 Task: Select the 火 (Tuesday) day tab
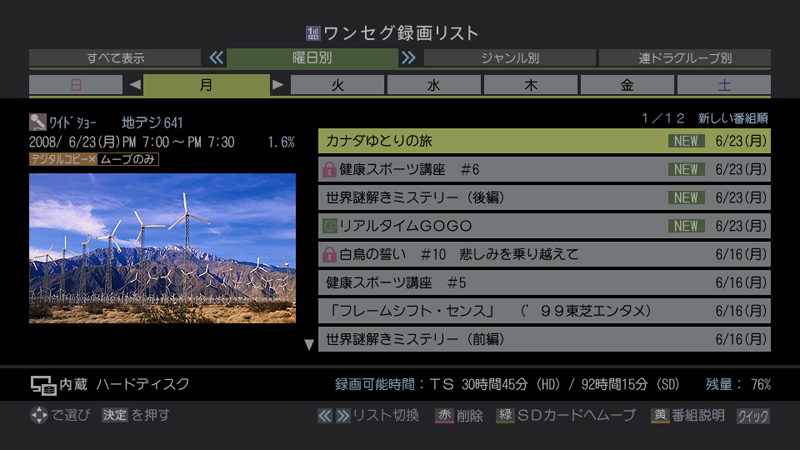point(337,85)
